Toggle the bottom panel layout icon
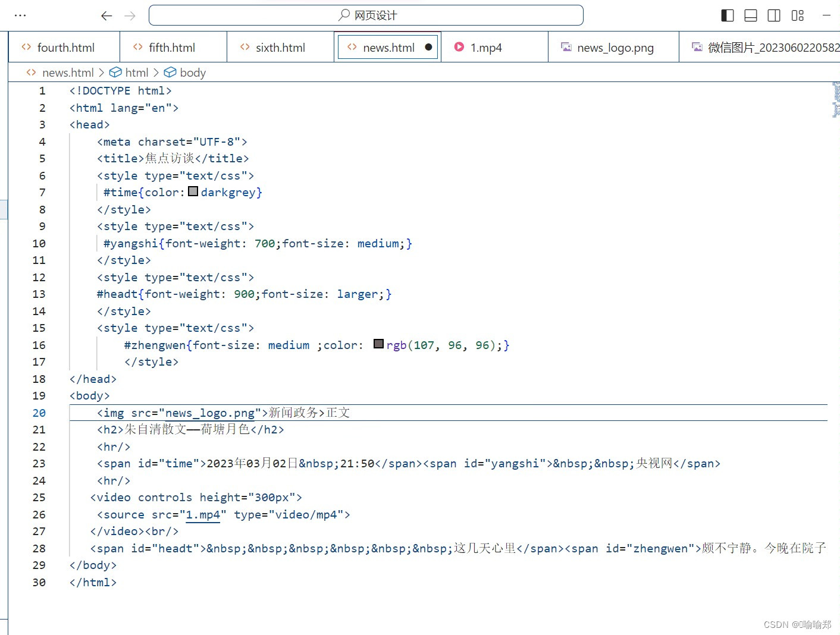 tap(751, 15)
